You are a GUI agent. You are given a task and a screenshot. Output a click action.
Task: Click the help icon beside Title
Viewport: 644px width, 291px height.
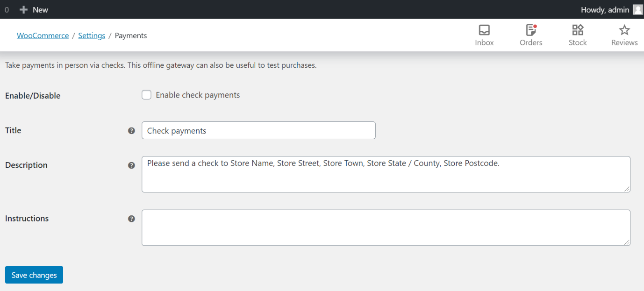click(131, 131)
